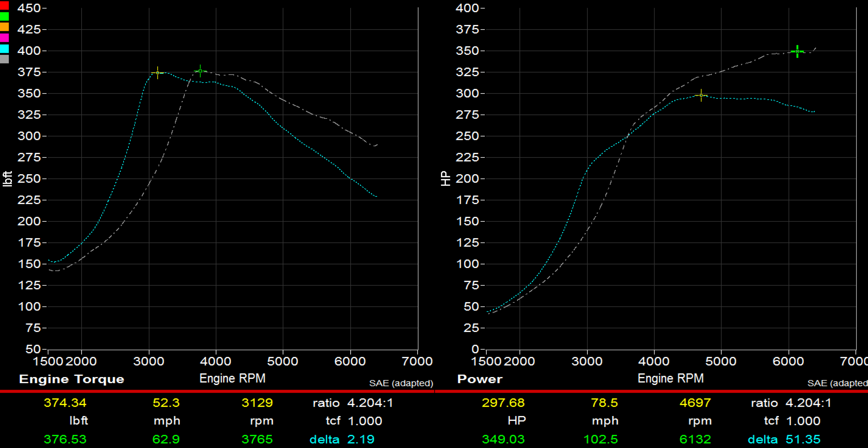The image size is (868, 448).
Task: Click the yellow peak power cursor marker
Action: [x=701, y=95]
